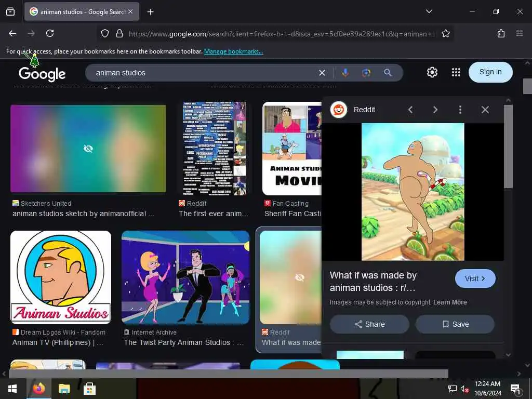
Task: Close the Reddit image preview panel
Action: (x=485, y=110)
